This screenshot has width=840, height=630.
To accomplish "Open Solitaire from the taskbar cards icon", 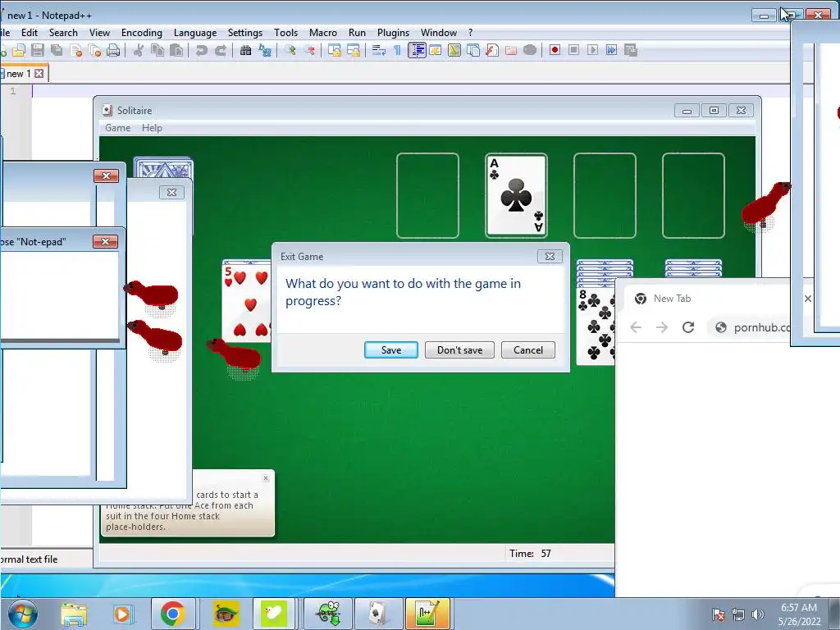I will (x=378, y=614).
